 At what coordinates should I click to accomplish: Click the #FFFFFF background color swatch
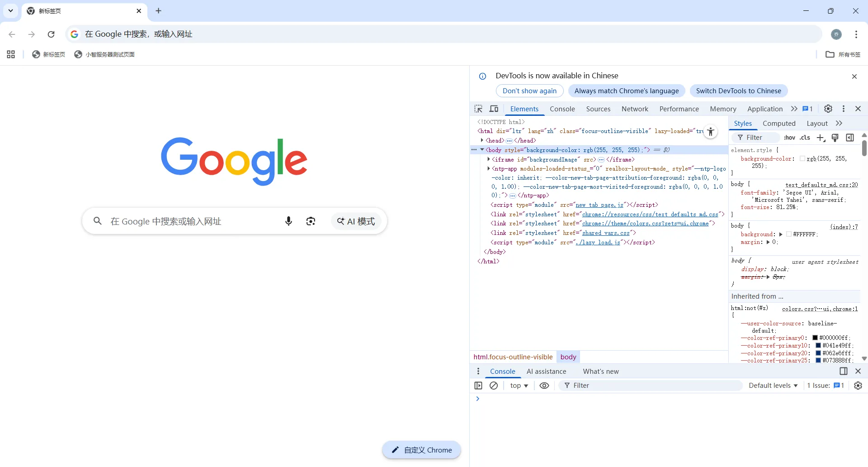tap(789, 234)
